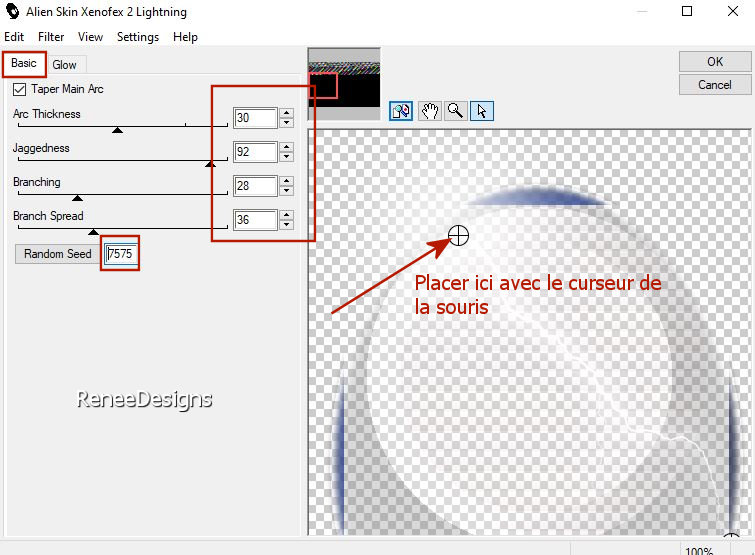Increase Branching with up arrow

click(x=286, y=181)
